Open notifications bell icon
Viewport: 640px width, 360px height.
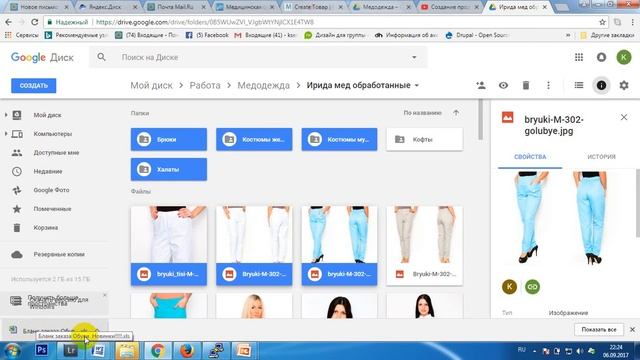601,57
